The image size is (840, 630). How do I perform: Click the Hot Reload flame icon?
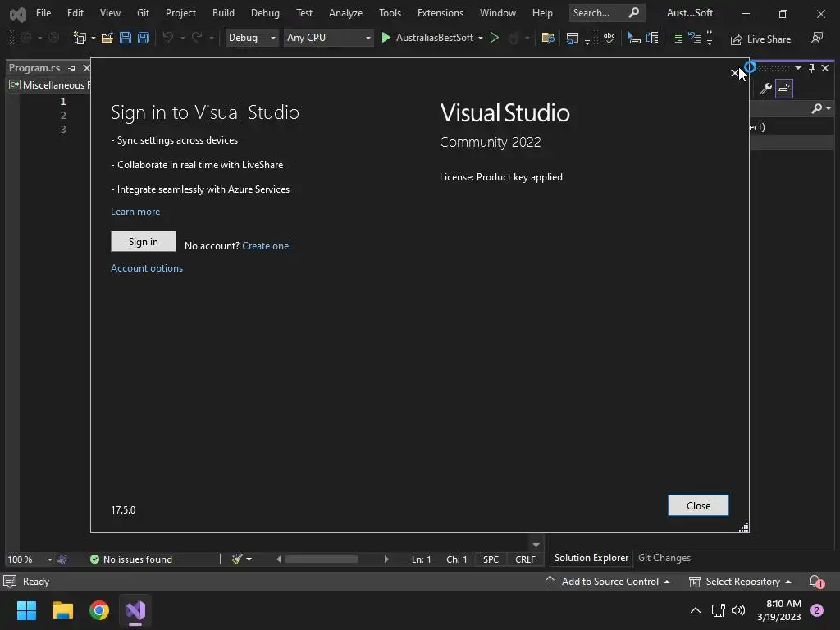514,38
